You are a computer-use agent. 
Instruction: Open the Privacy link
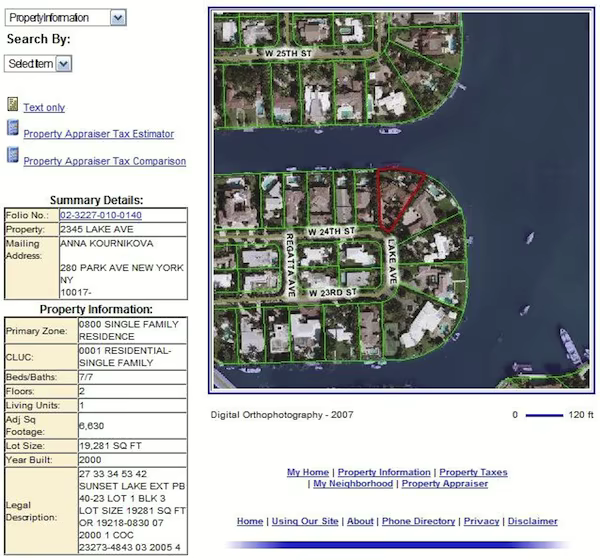481,521
